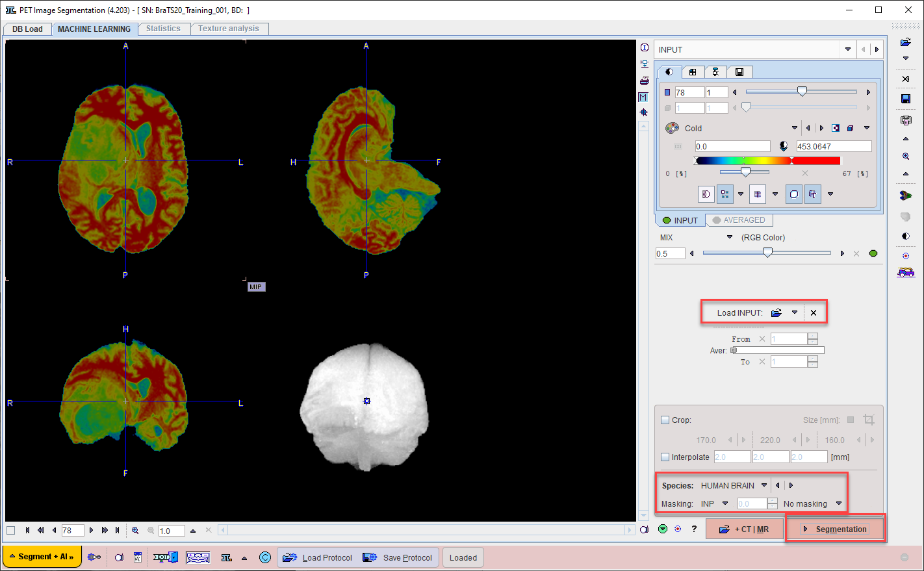Click the Loaded status button
Image resolution: width=924 pixels, height=571 pixels.
[463, 557]
